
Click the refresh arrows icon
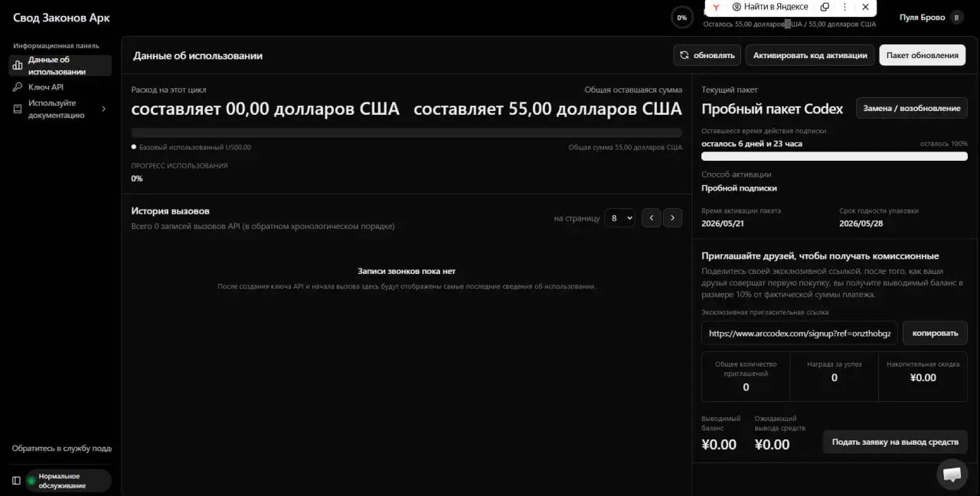coord(684,55)
